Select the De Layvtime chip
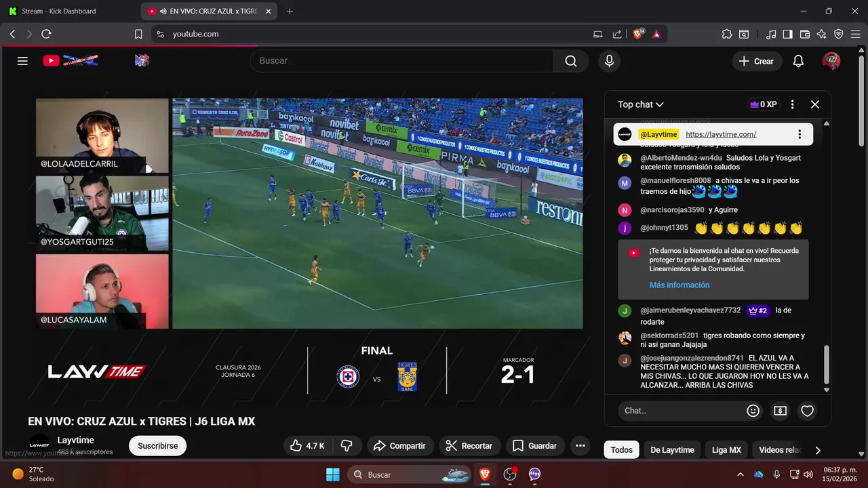This screenshot has height=488, width=868. [672, 450]
